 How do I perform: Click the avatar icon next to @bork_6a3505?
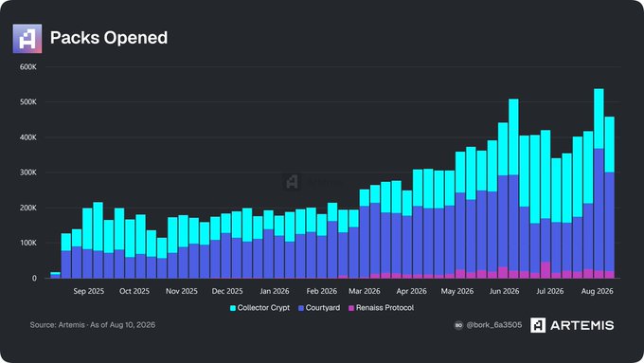coord(458,325)
